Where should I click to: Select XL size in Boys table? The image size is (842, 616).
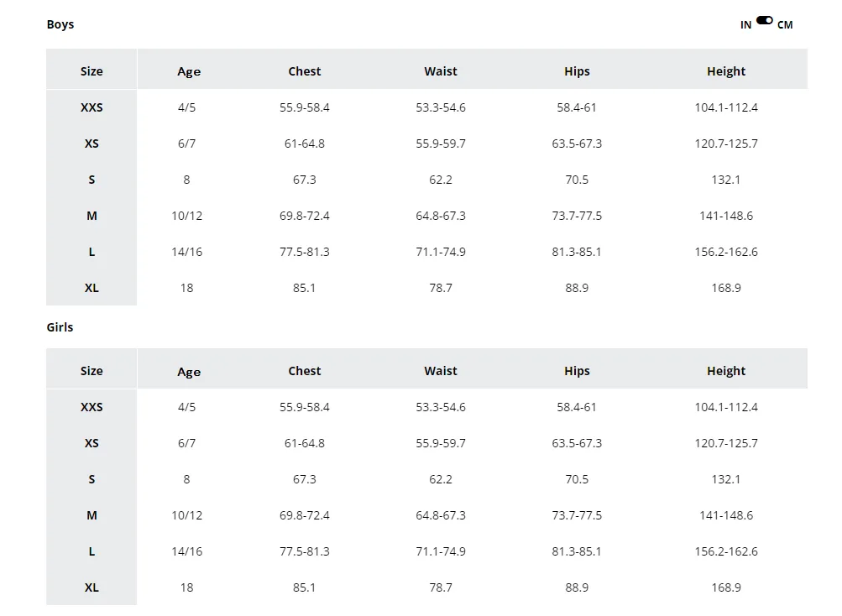(x=92, y=288)
